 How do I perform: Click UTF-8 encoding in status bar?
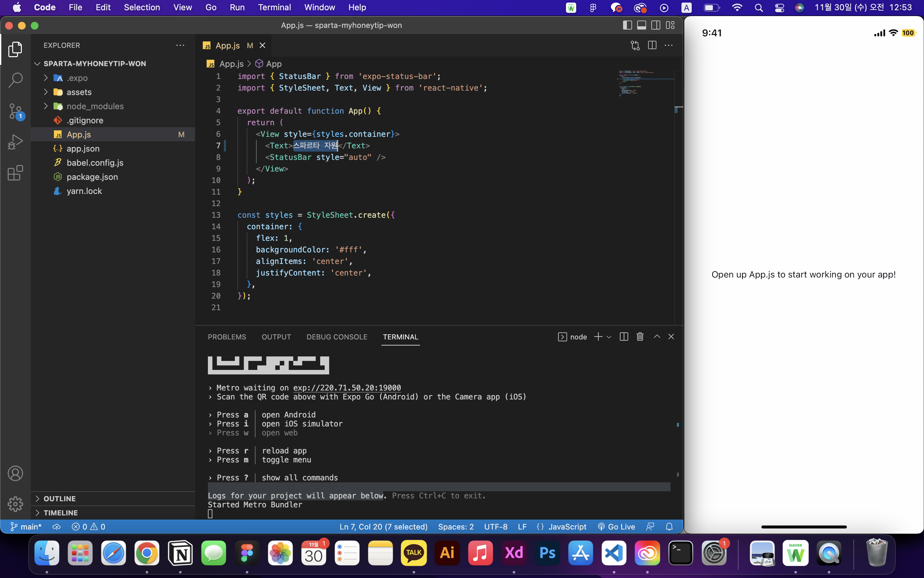[x=496, y=527]
